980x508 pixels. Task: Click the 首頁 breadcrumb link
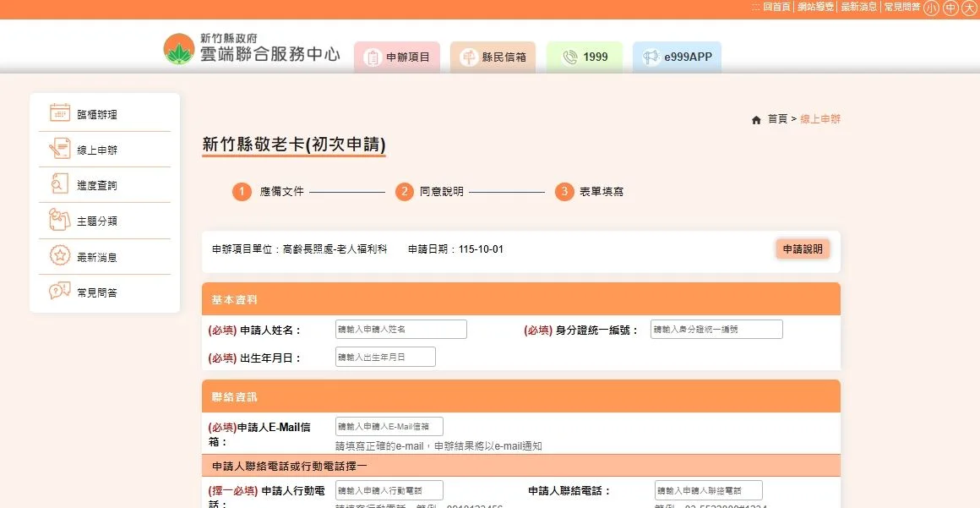[x=777, y=119]
